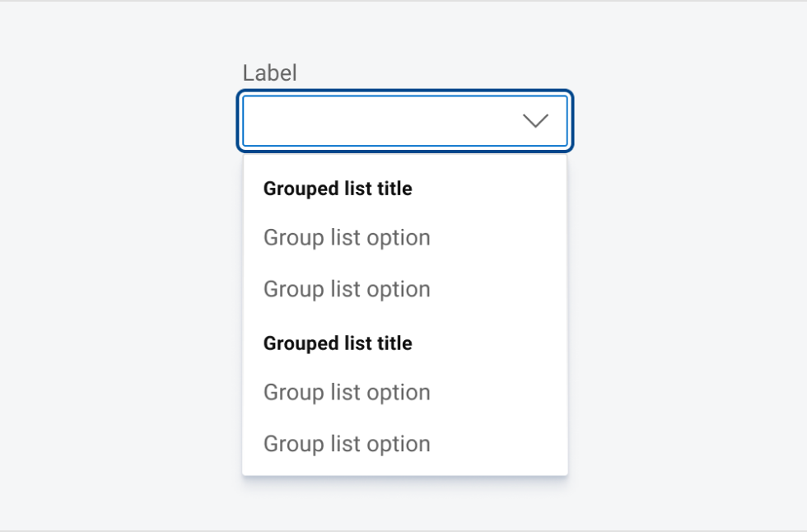Viewport: 807px width, 532px height.
Task: Click the option directly under first group title
Action: pos(346,237)
